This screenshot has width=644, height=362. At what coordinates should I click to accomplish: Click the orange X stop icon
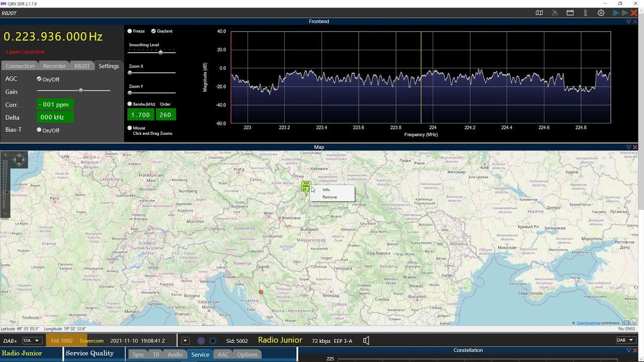click(x=634, y=13)
